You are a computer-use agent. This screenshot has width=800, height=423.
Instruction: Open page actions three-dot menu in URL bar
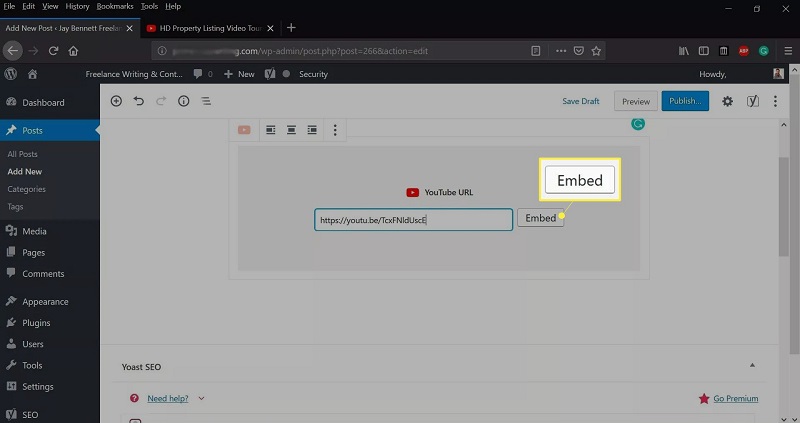[x=561, y=51]
